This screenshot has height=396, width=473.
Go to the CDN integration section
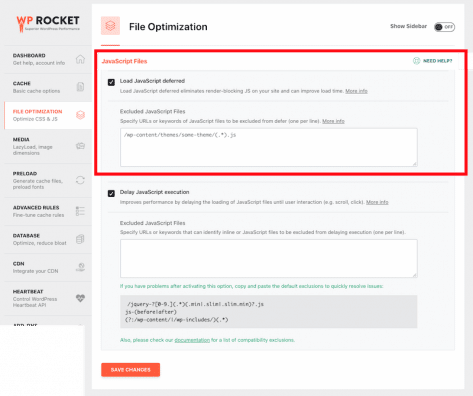[x=48, y=267]
